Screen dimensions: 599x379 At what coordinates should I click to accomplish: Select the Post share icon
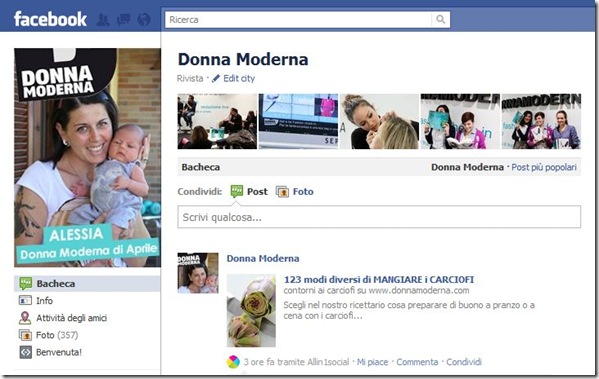pyautogui.click(x=237, y=191)
